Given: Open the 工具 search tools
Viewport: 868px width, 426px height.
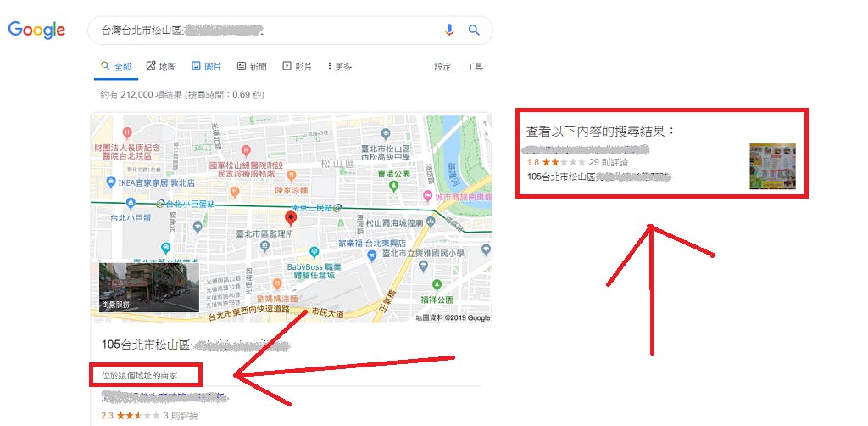Looking at the screenshot, I should pyautogui.click(x=475, y=67).
